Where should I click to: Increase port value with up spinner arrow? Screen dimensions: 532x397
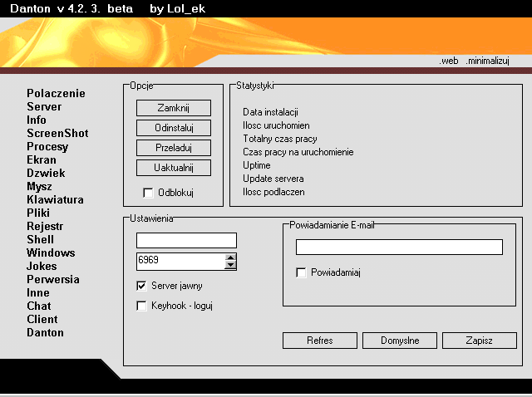pos(230,257)
